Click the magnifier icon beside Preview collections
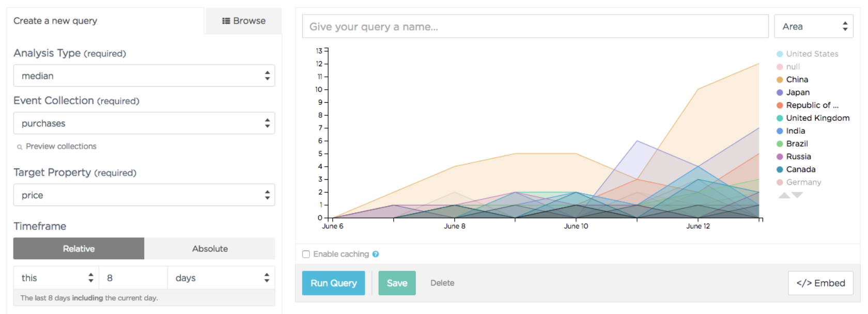This screenshot has width=868, height=314. tap(20, 147)
